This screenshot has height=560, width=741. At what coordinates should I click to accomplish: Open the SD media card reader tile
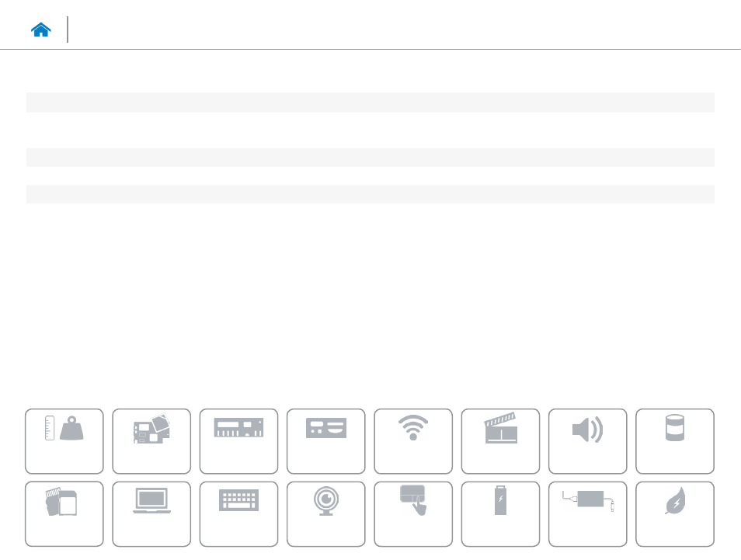(64, 513)
